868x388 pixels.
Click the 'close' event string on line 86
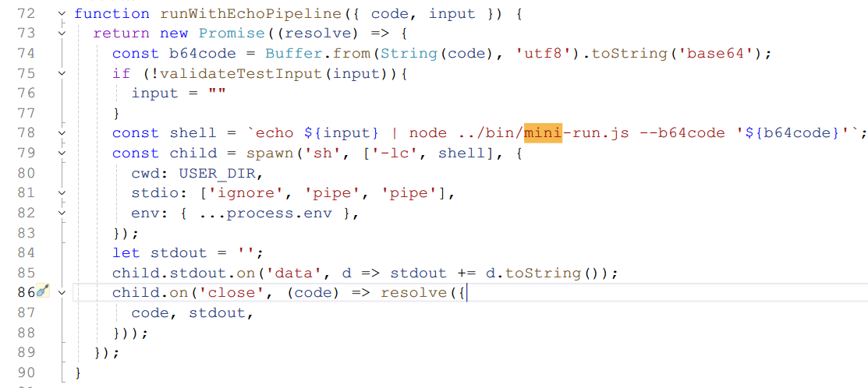pyautogui.click(x=232, y=293)
